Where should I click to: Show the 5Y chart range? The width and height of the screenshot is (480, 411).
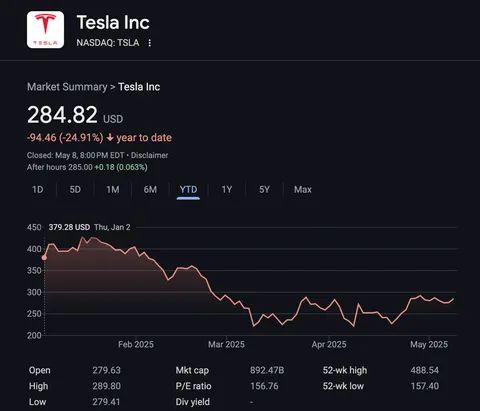(x=264, y=190)
